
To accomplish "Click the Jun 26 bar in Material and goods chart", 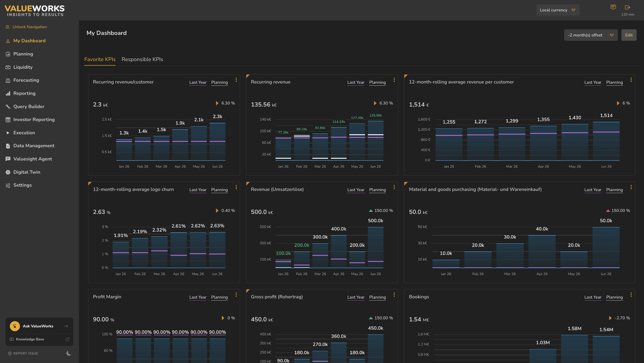I will (x=606, y=248).
